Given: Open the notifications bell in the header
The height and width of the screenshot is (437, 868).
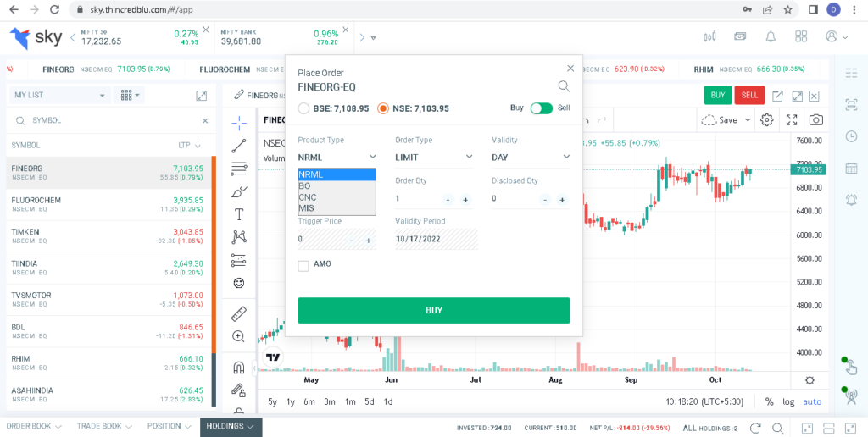Looking at the screenshot, I should 770,36.
